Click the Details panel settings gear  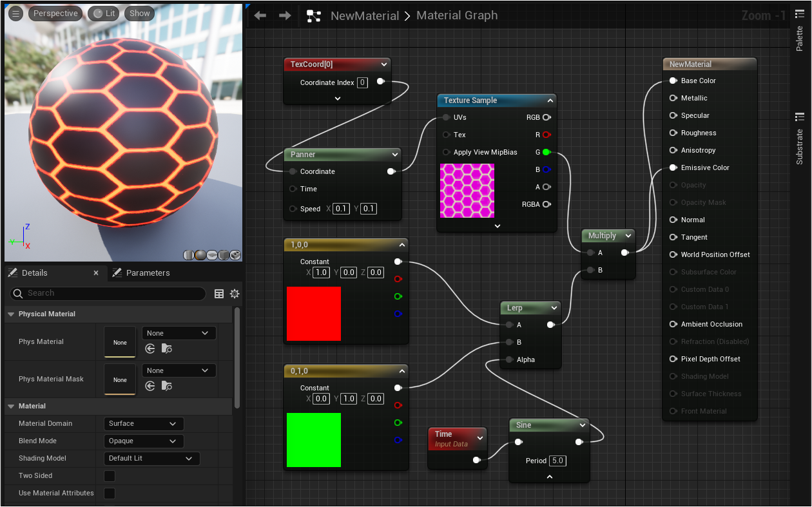coord(235,294)
